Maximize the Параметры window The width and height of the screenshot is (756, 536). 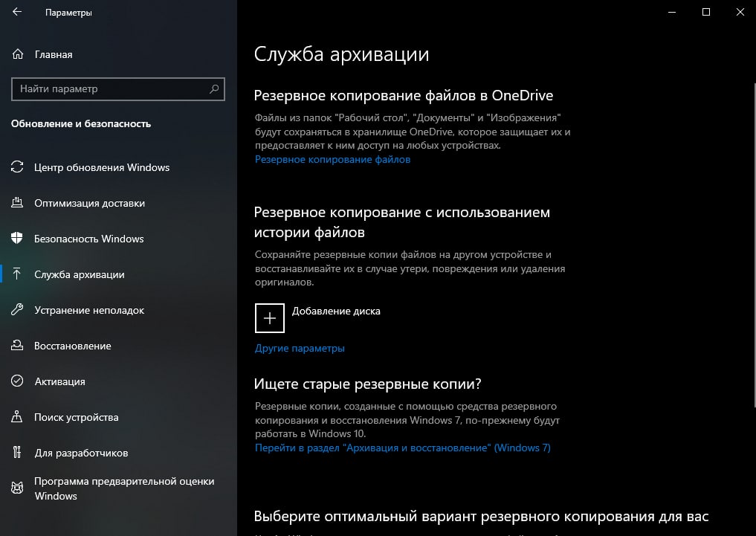pyautogui.click(x=706, y=12)
